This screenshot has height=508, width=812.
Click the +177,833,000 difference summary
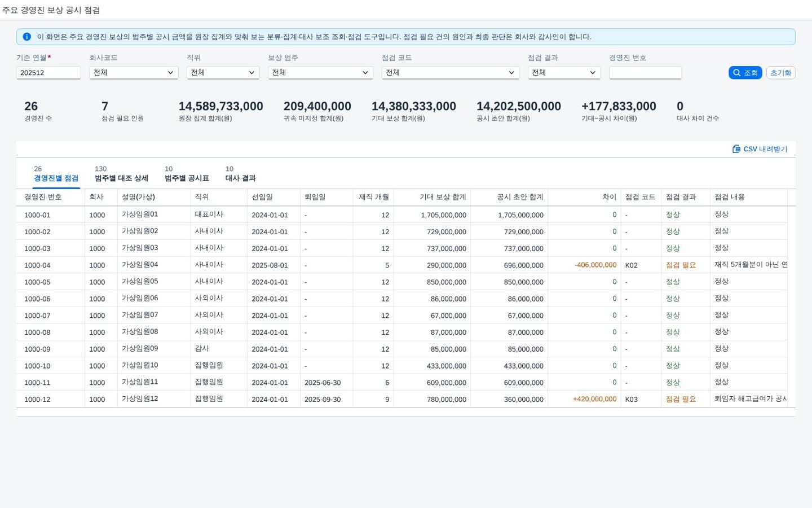[x=619, y=106]
